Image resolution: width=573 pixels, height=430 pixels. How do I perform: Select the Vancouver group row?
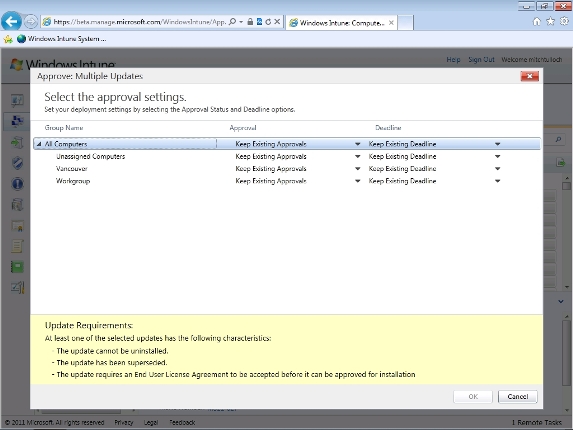tap(287, 169)
